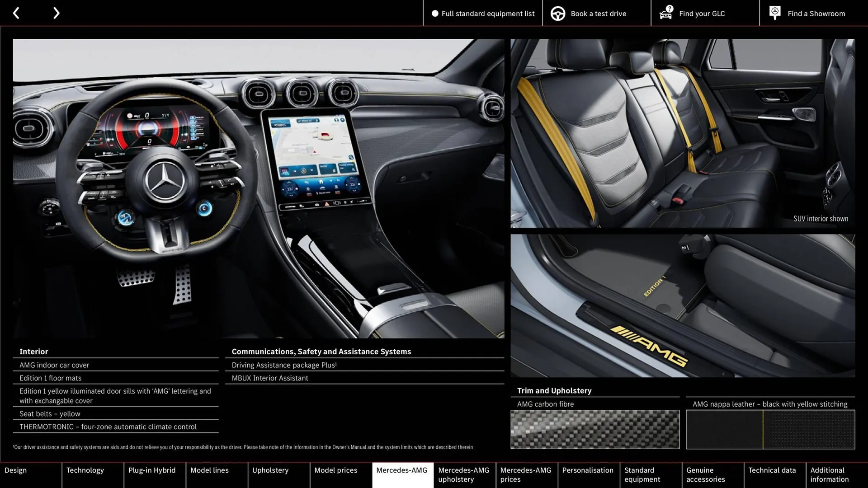The width and height of the screenshot is (868, 488).
Task: Open the Full standard equipment list
Action: [483, 13]
